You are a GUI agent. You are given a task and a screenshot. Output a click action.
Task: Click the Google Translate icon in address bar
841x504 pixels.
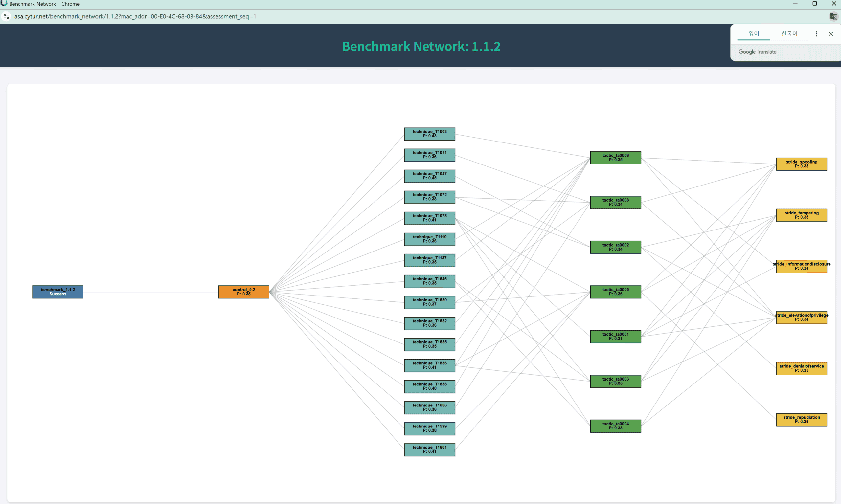point(833,16)
